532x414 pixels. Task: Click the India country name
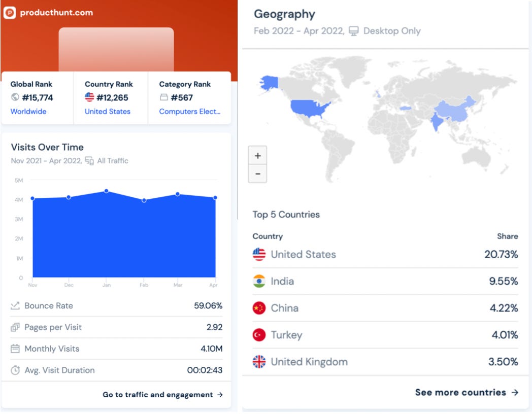coord(282,282)
